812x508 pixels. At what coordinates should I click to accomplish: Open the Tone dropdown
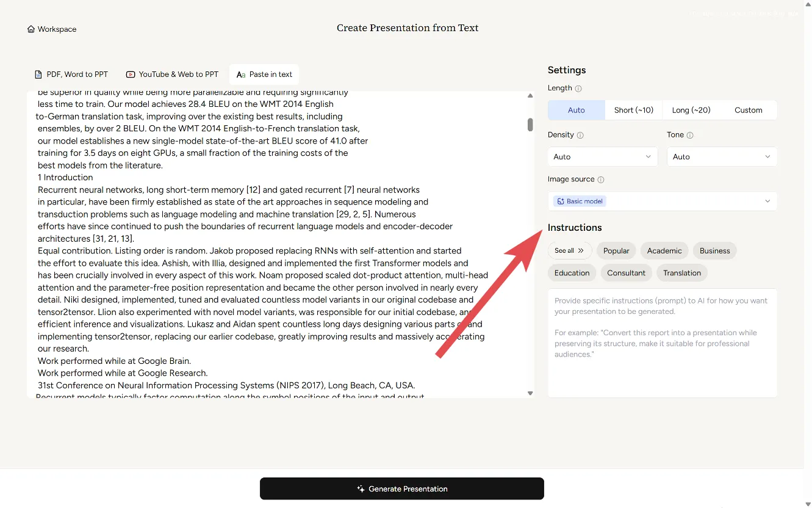coord(721,157)
